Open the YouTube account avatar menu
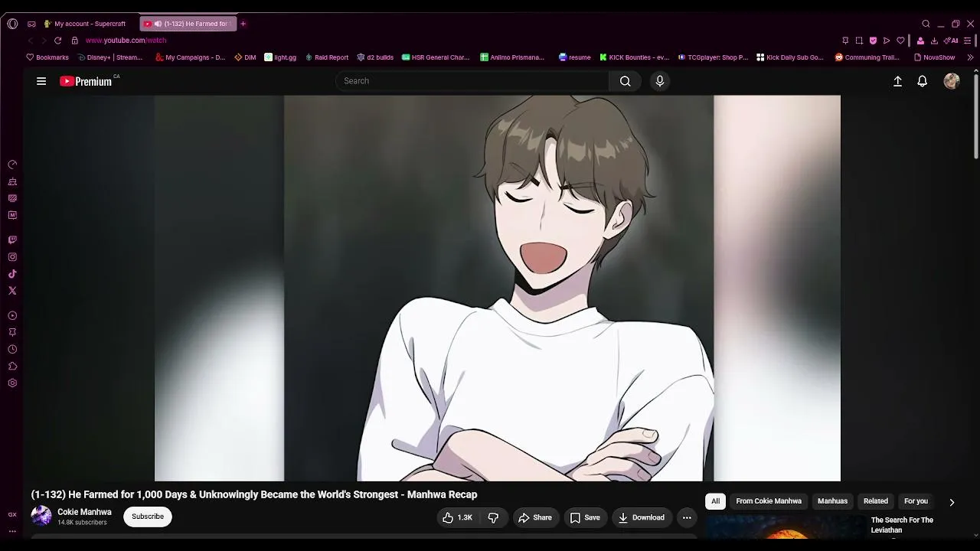This screenshot has width=980, height=551. [952, 81]
